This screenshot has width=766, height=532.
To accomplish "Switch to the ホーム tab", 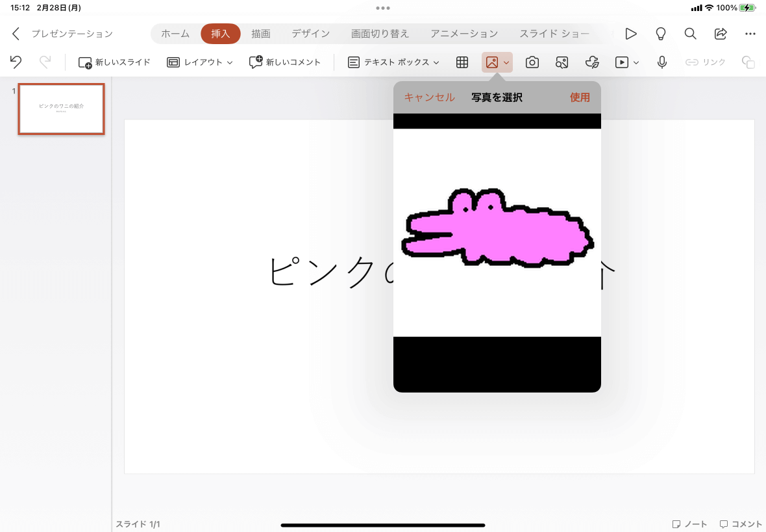I will tap(174, 33).
